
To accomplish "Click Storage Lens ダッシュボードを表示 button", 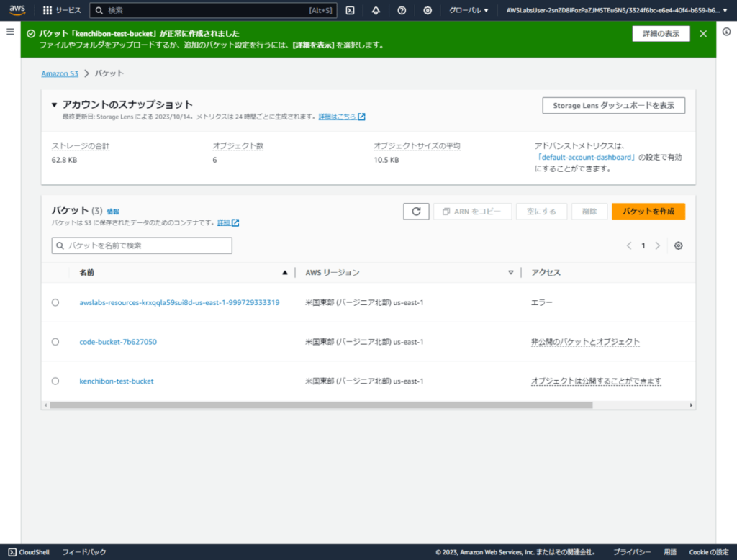I will [x=613, y=105].
